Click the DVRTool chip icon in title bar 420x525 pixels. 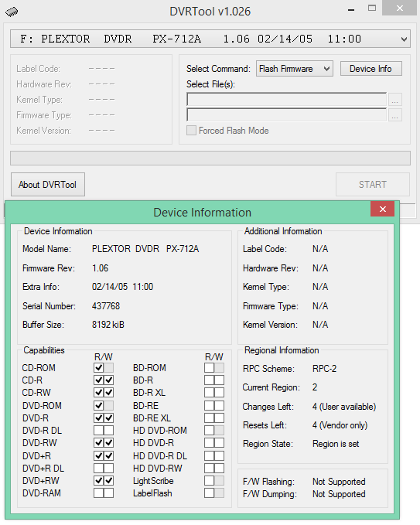(x=12, y=12)
